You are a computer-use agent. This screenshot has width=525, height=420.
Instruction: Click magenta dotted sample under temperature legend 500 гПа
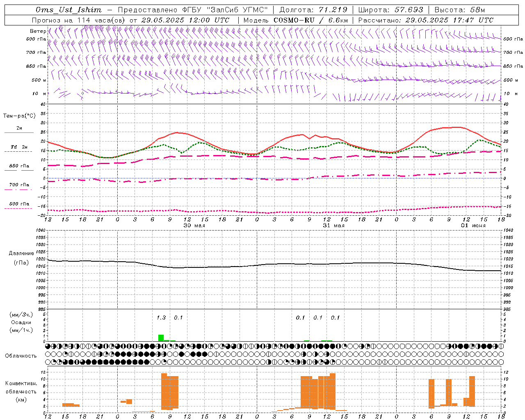tap(18, 208)
